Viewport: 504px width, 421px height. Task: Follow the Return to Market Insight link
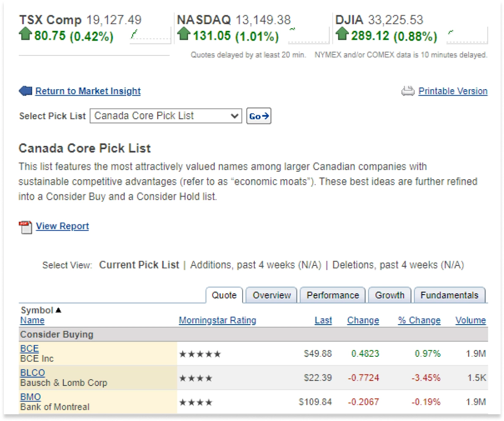[88, 91]
